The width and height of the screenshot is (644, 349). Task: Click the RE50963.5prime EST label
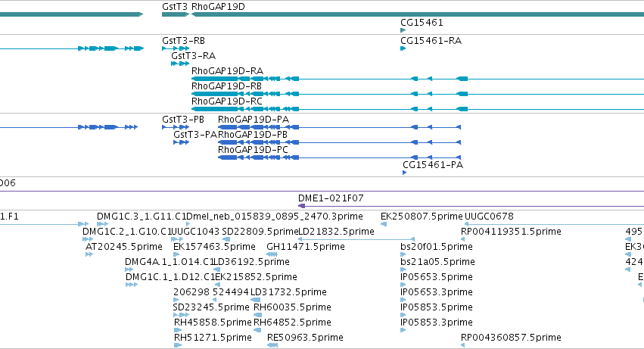point(305,338)
